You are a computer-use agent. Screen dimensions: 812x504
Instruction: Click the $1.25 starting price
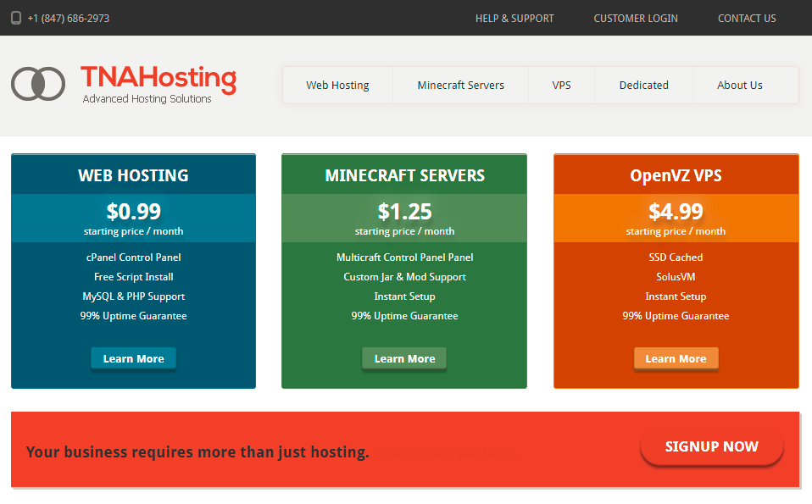(x=404, y=212)
